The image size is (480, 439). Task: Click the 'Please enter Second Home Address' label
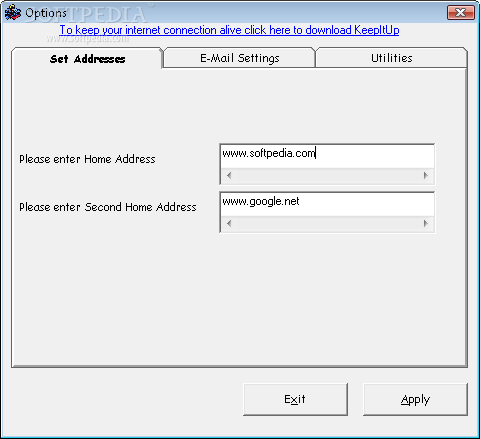point(108,207)
